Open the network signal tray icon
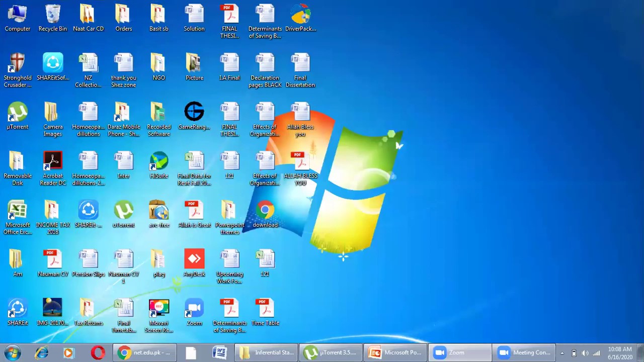Viewport: 644px width, 362px height. coord(597,353)
